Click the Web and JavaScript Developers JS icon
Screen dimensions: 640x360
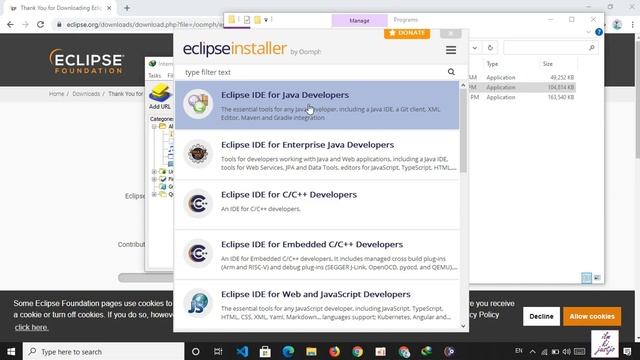pyautogui.click(x=198, y=303)
